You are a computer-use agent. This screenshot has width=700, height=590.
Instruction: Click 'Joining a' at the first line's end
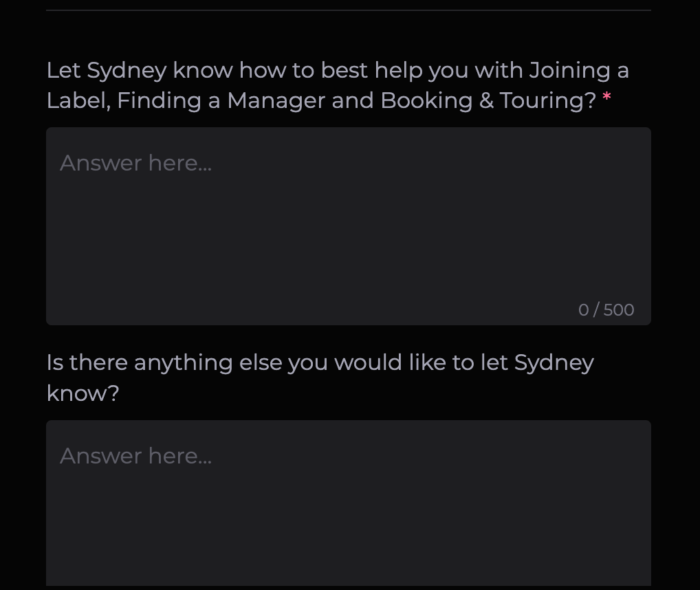(x=578, y=70)
